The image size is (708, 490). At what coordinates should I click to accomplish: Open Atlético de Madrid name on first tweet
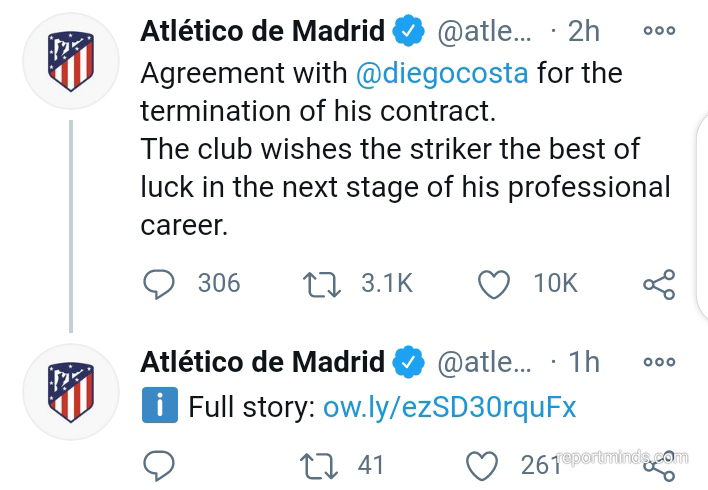coord(262,31)
